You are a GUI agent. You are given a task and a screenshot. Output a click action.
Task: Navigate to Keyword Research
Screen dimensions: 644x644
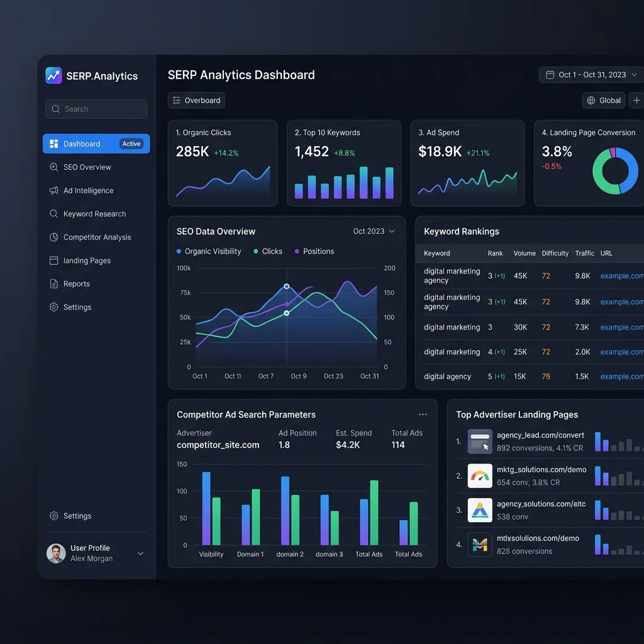[94, 214]
